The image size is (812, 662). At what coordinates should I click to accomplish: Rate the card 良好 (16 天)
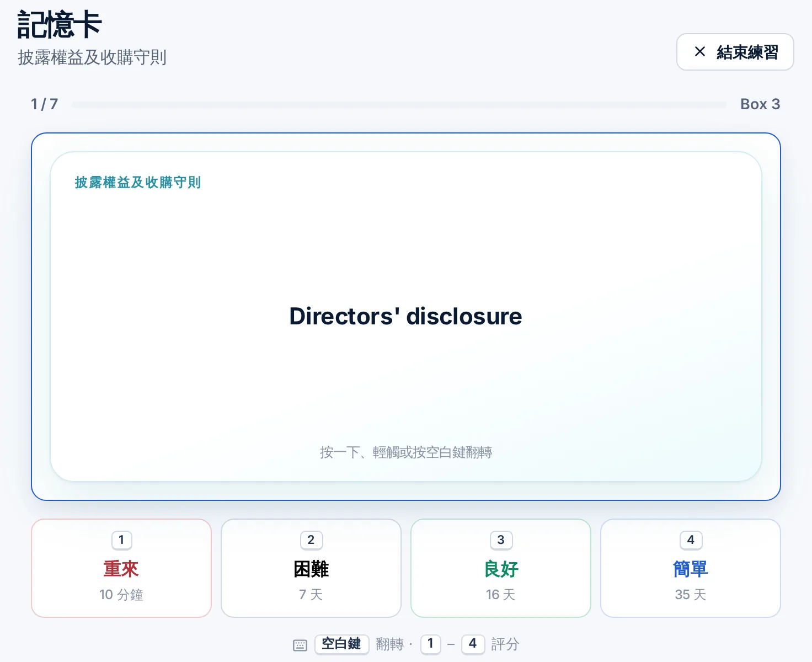pyautogui.click(x=501, y=568)
